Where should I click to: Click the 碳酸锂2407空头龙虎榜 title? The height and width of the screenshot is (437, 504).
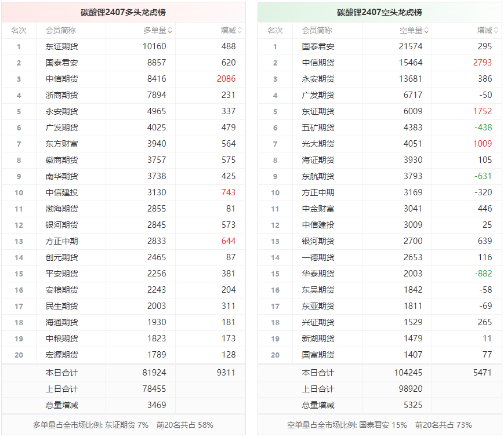[x=379, y=12]
